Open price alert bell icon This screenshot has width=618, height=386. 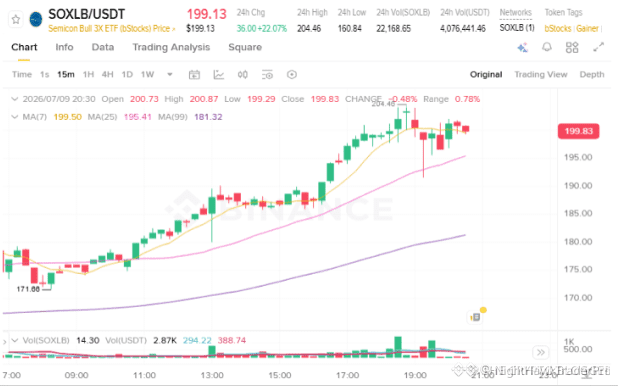(547, 47)
